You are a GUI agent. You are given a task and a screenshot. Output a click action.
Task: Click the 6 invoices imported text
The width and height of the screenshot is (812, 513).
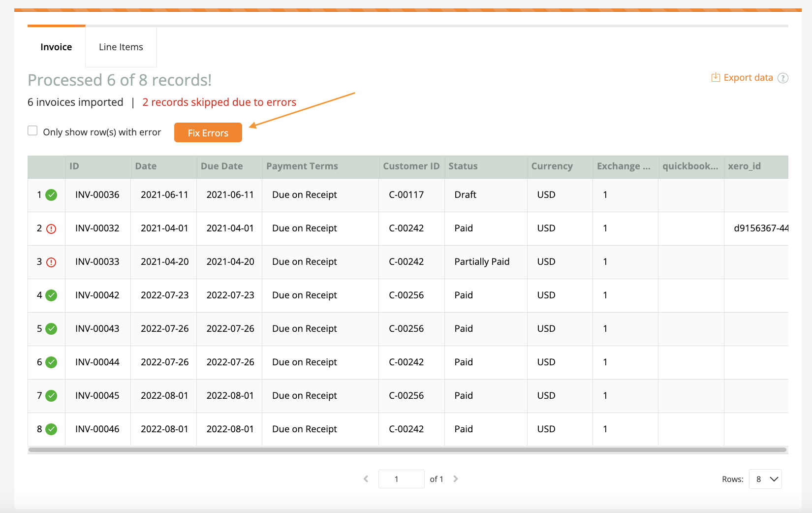click(x=75, y=102)
